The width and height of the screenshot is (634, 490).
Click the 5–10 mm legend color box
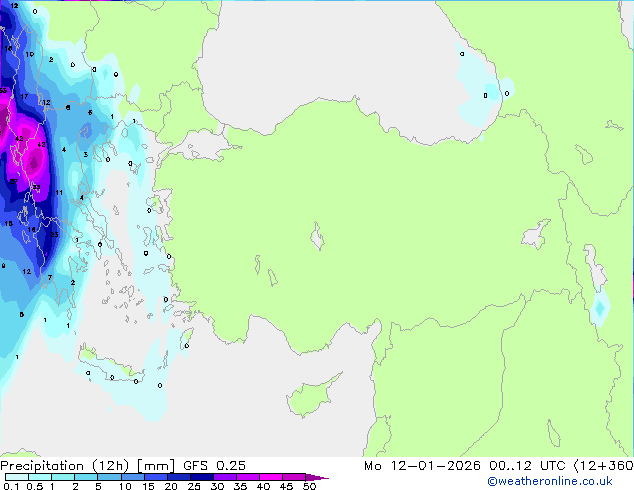coord(109,477)
